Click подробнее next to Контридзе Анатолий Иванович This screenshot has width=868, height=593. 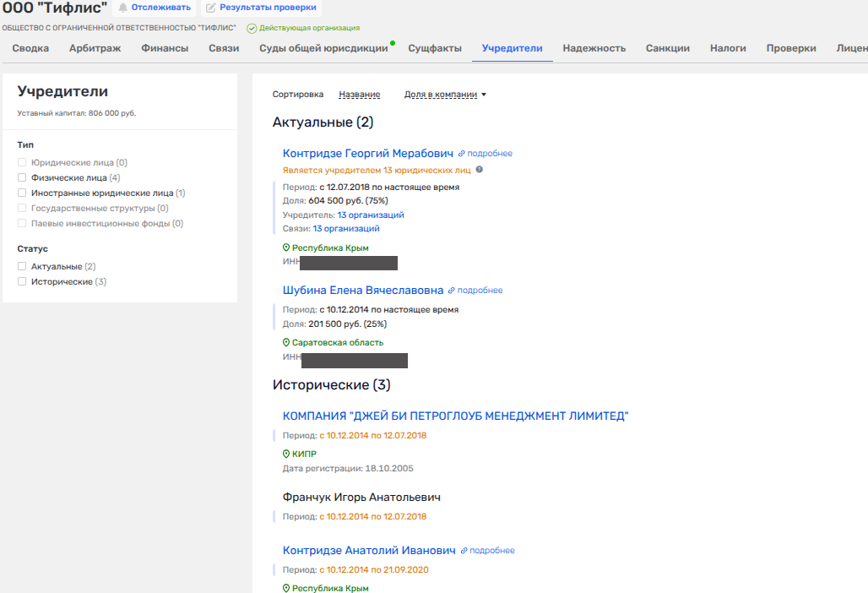coord(492,551)
